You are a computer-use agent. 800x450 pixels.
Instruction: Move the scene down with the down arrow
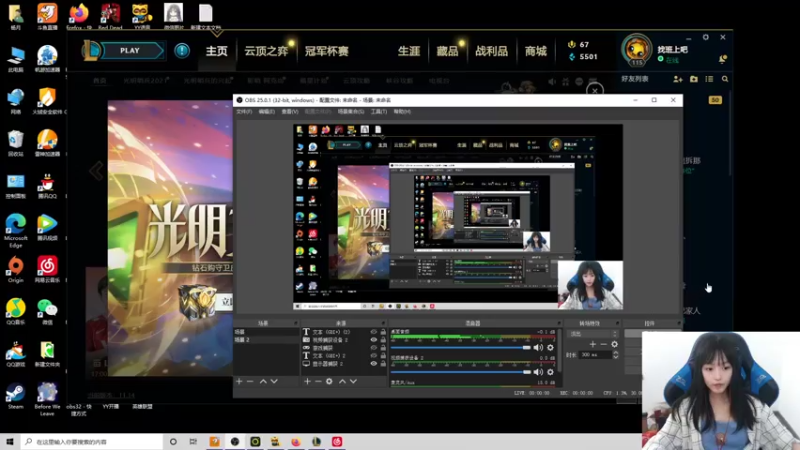(274, 381)
